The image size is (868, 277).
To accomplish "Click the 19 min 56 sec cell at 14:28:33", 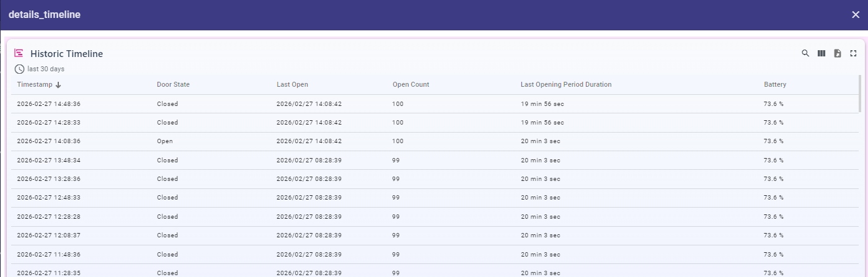I will 542,123.
